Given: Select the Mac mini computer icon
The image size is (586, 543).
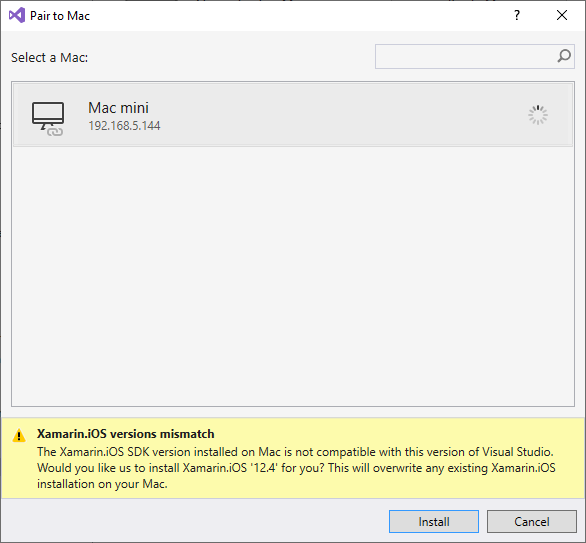Looking at the screenshot, I should pos(48,118).
